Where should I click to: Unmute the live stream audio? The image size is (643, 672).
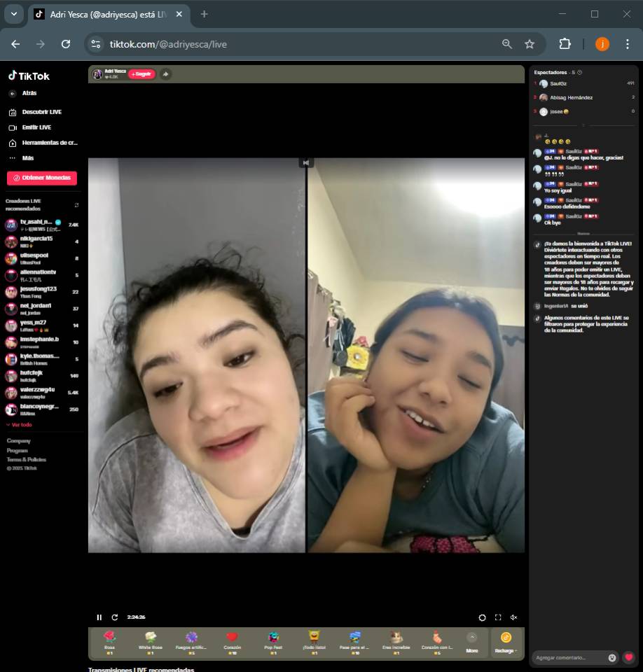pyautogui.click(x=513, y=617)
